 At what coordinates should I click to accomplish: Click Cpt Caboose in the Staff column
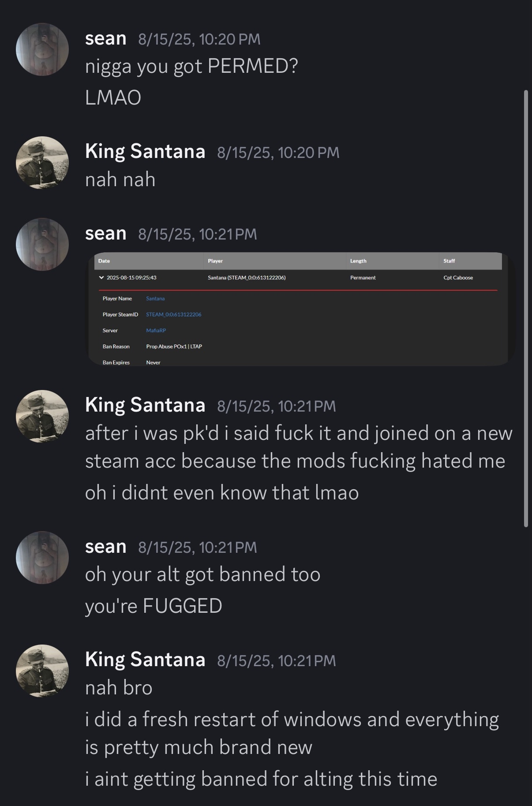(458, 277)
